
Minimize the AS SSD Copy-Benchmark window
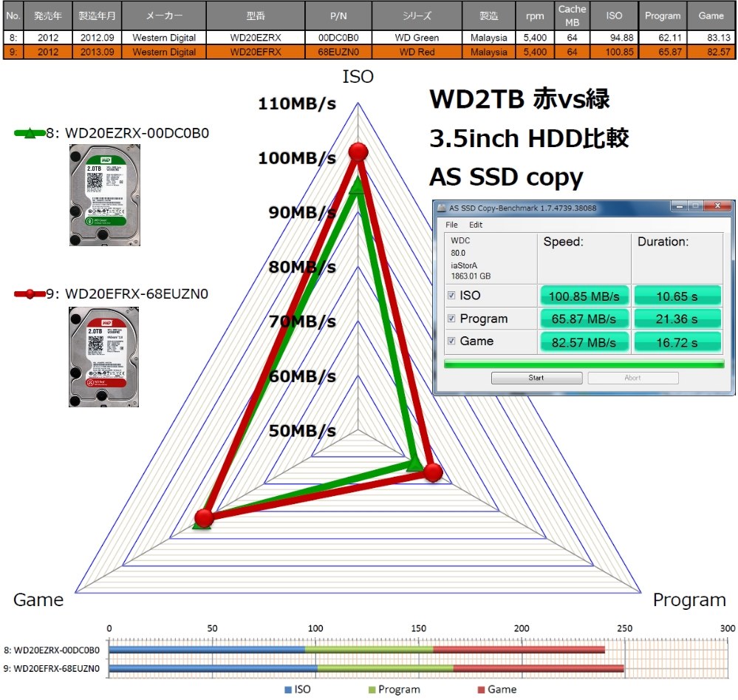point(679,205)
